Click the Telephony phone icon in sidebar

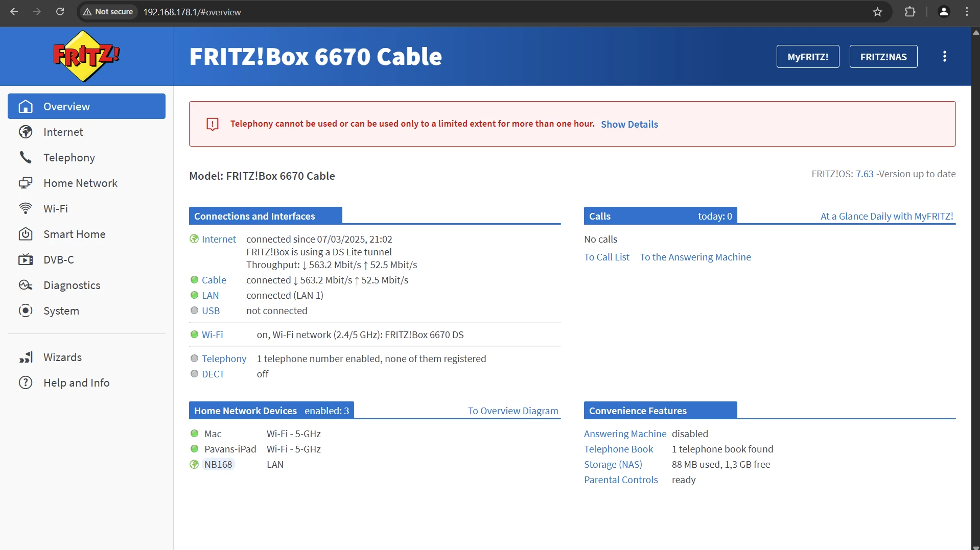tap(26, 157)
